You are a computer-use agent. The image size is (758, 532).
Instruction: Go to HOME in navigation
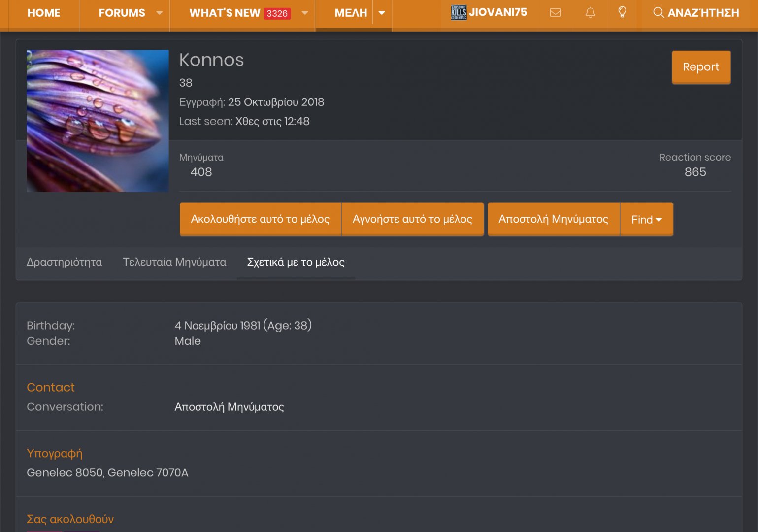point(44,13)
